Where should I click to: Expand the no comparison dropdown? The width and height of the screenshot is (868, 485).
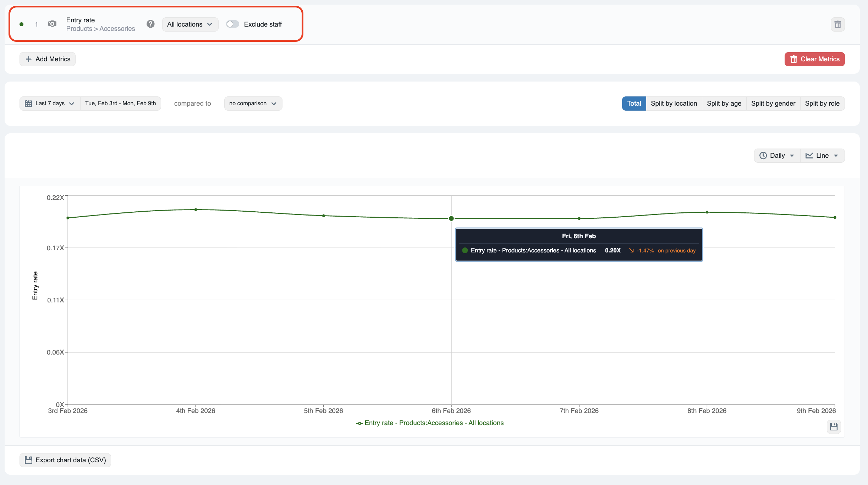pos(253,104)
